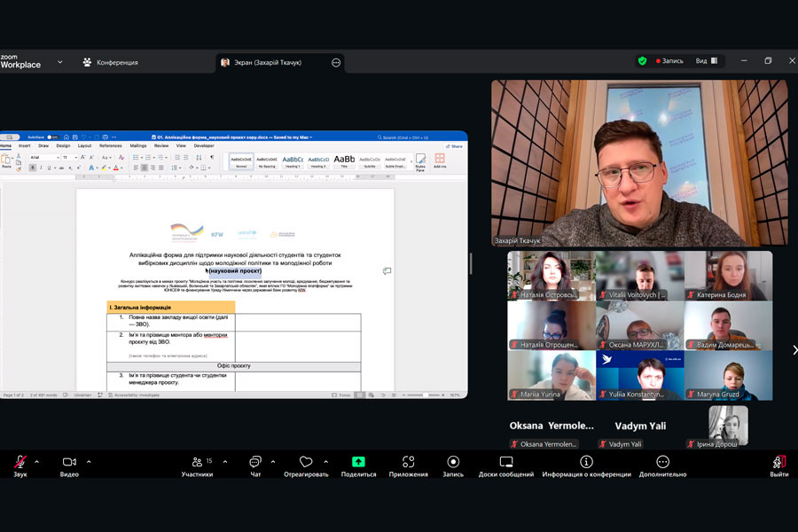The height and width of the screenshot is (532, 798).
Task: Expand audio options arrow next to Звук
Action: pyautogui.click(x=37, y=461)
